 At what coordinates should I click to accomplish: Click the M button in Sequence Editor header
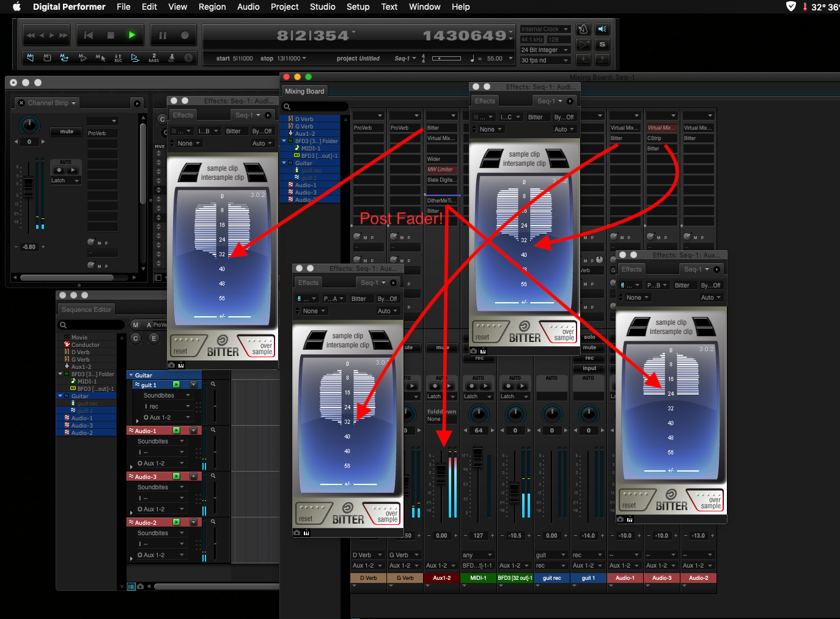click(136, 325)
